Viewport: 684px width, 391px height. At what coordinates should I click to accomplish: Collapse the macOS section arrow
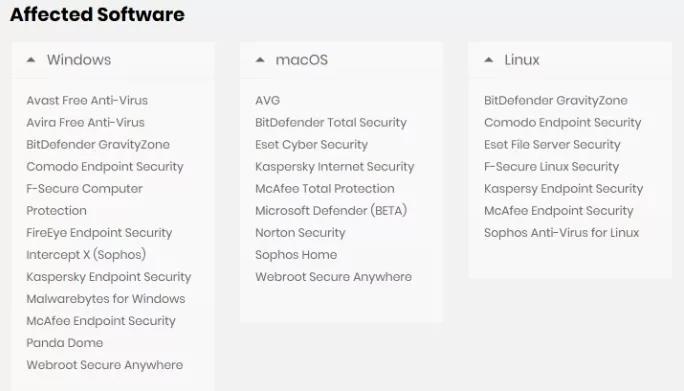[260, 60]
